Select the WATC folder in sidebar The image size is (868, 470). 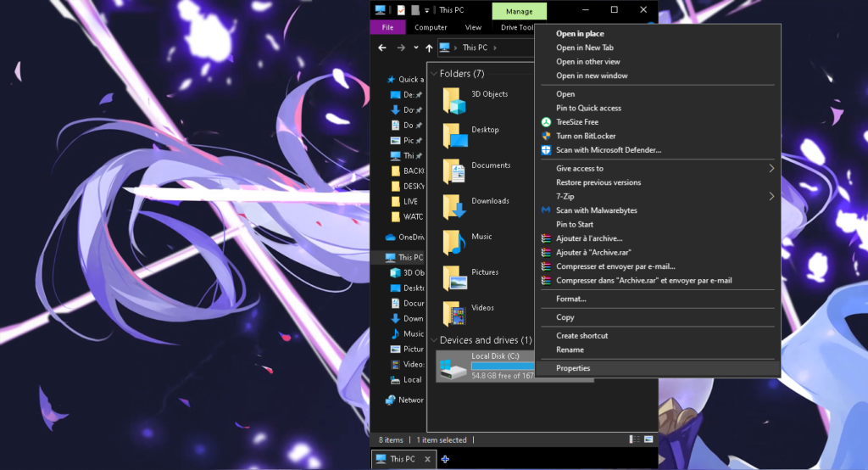click(x=407, y=216)
